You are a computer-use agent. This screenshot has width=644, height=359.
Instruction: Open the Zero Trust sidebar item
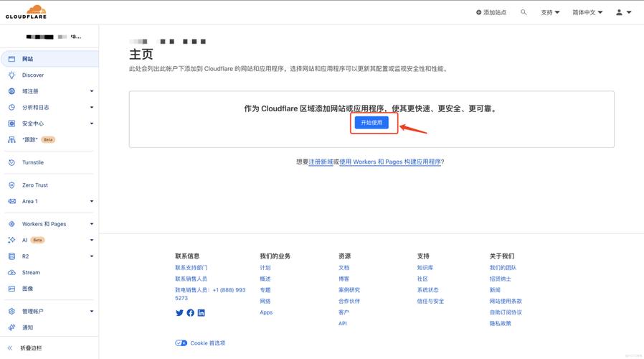49,185
